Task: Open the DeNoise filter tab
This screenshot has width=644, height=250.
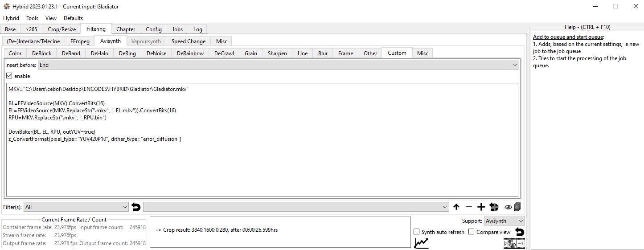Action: click(156, 53)
